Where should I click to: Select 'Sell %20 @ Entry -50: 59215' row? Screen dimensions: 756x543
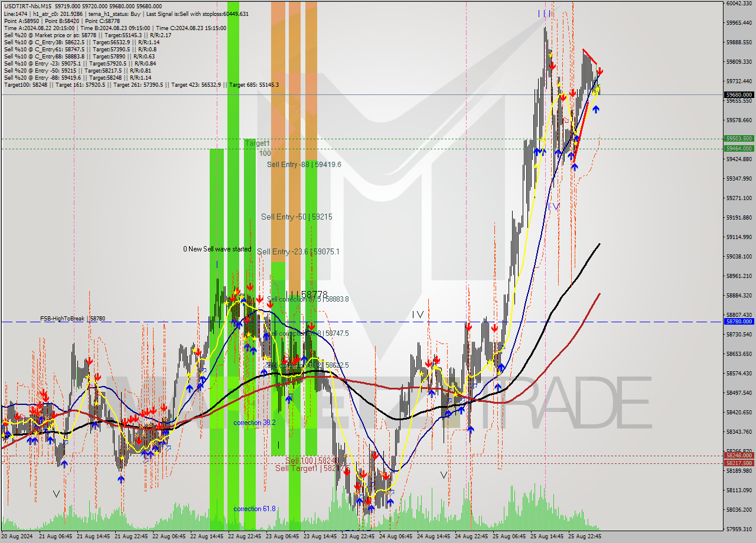(x=77, y=70)
